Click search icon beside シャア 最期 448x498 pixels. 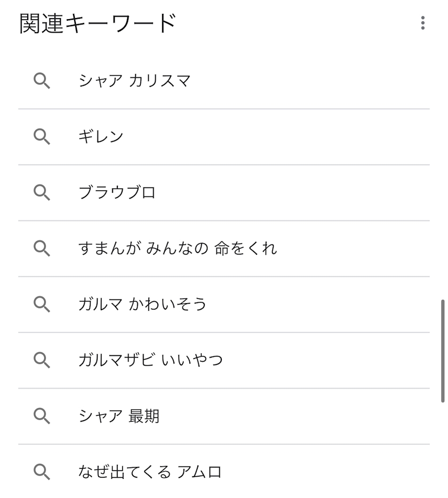pyautogui.click(x=42, y=416)
